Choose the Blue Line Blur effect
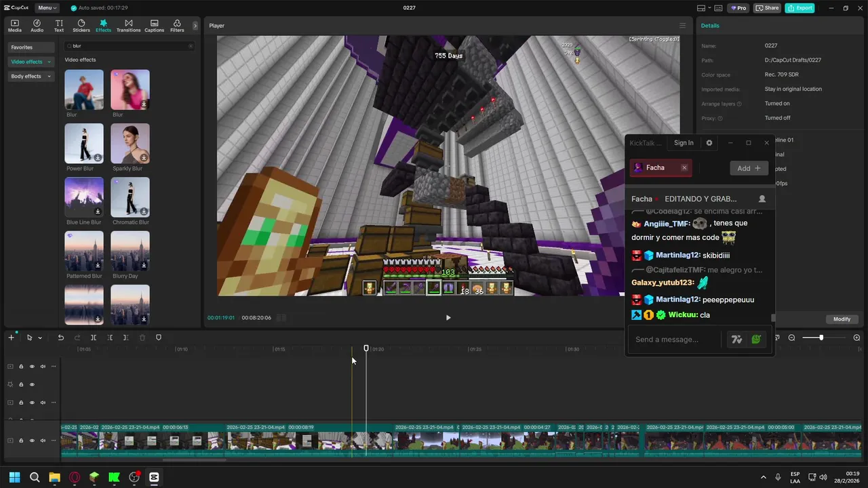 [x=84, y=197]
